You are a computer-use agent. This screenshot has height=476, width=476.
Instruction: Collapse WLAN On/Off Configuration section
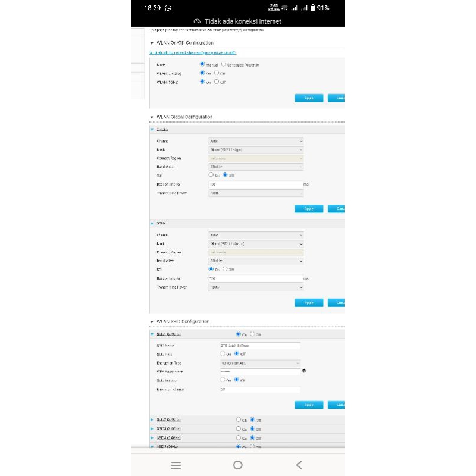click(x=152, y=43)
